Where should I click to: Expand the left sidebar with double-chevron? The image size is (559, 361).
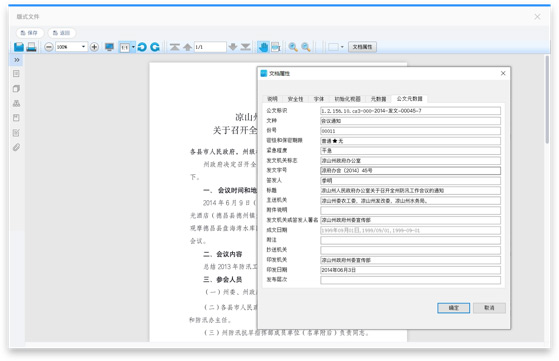click(x=17, y=60)
